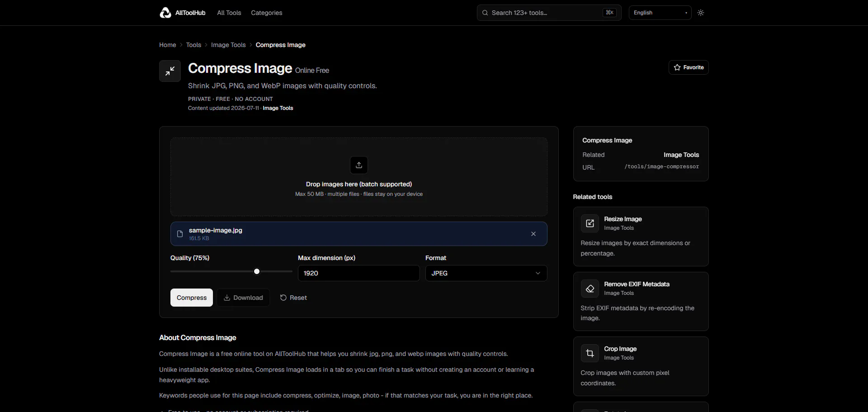Click the Compress button
The height and width of the screenshot is (412, 868).
click(192, 298)
